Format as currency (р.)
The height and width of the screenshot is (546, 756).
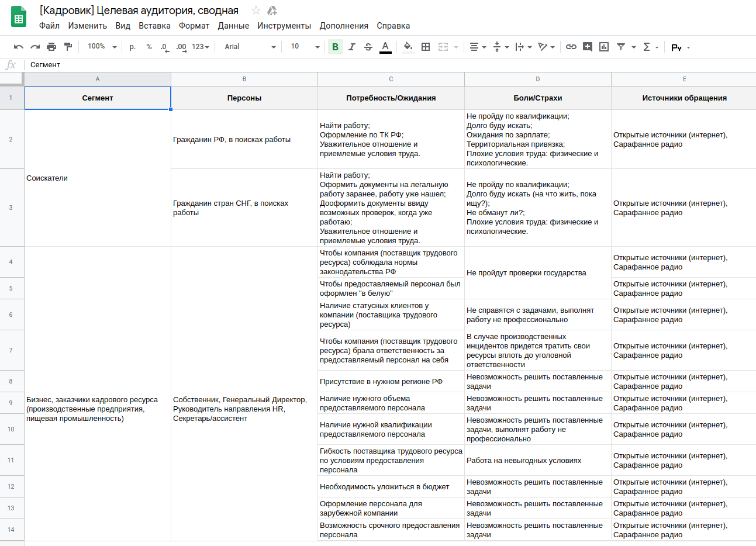[133, 47]
